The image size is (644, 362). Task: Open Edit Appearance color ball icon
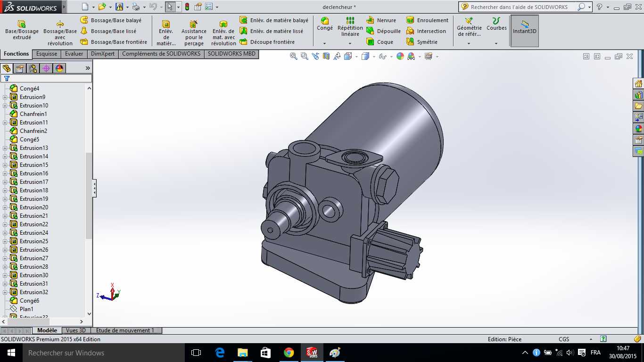point(400,56)
